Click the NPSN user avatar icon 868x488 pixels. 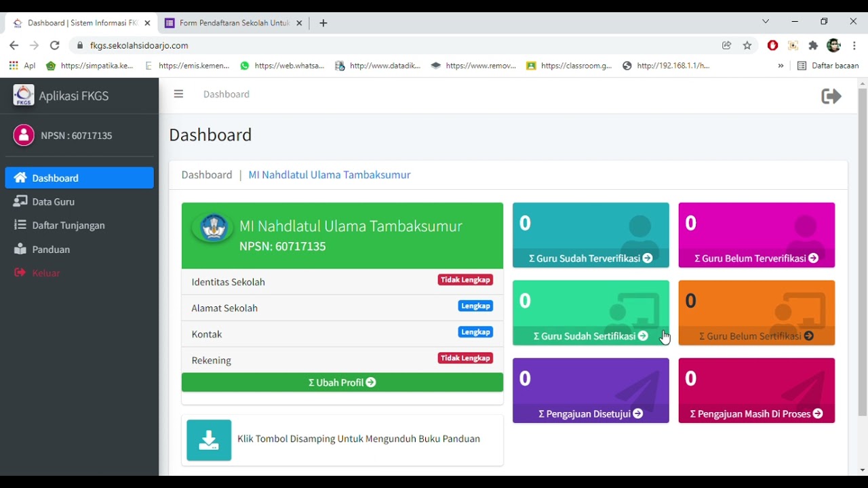tap(24, 136)
